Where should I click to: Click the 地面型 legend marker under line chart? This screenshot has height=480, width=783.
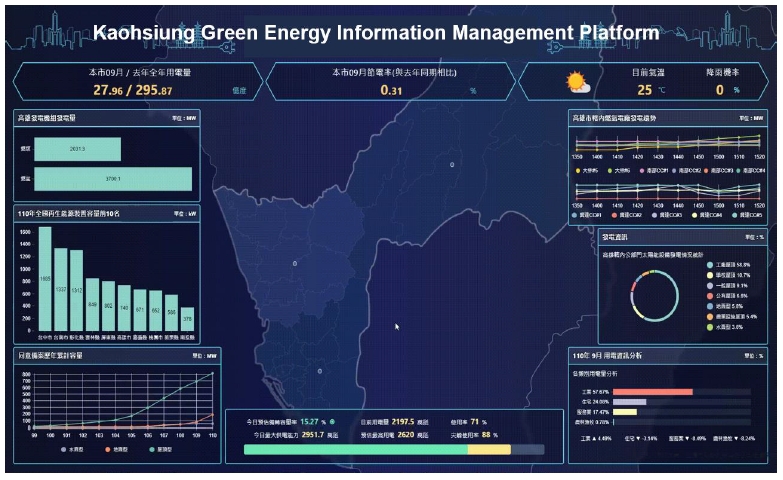pyautogui.click(x=107, y=450)
